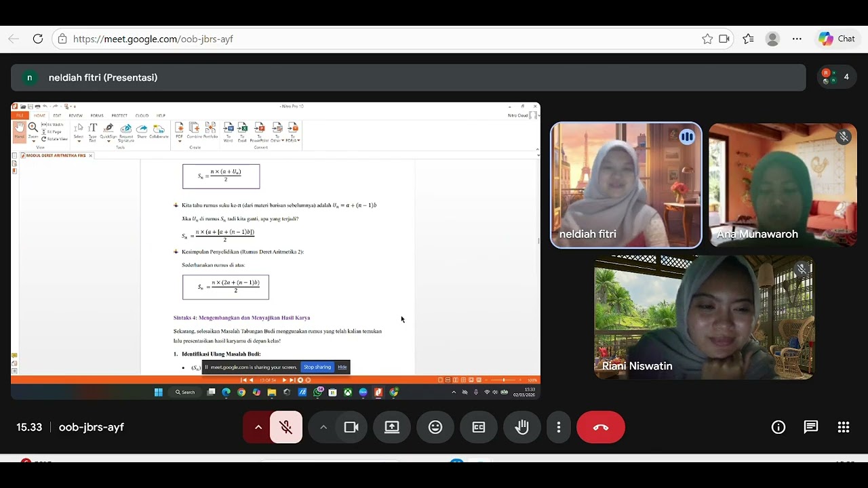The width and height of the screenshot is (868, 488).
Task: Show the participants count badge
Action: click(835, 77)
